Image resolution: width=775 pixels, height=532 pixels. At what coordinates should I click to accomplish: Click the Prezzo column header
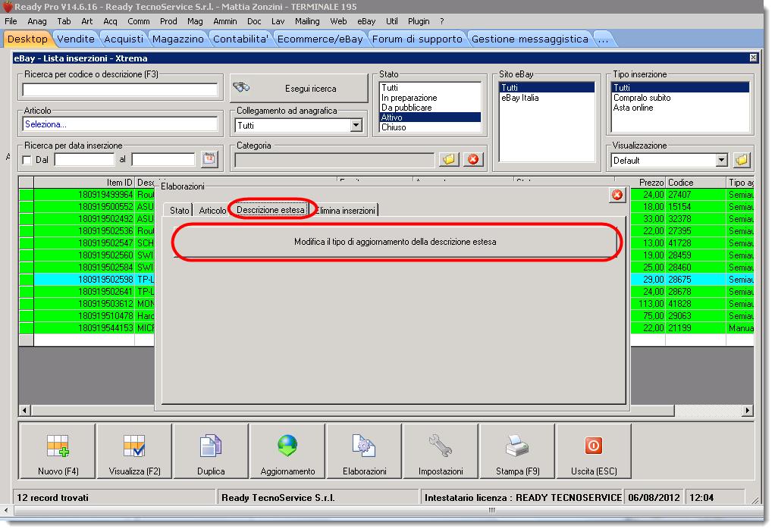click(x=648, y=183)
